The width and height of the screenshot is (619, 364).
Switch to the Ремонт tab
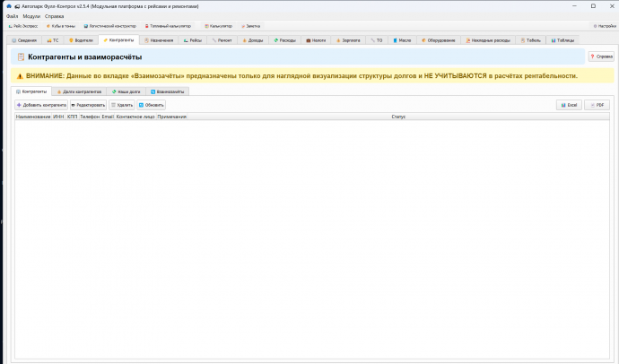[222, 40]
